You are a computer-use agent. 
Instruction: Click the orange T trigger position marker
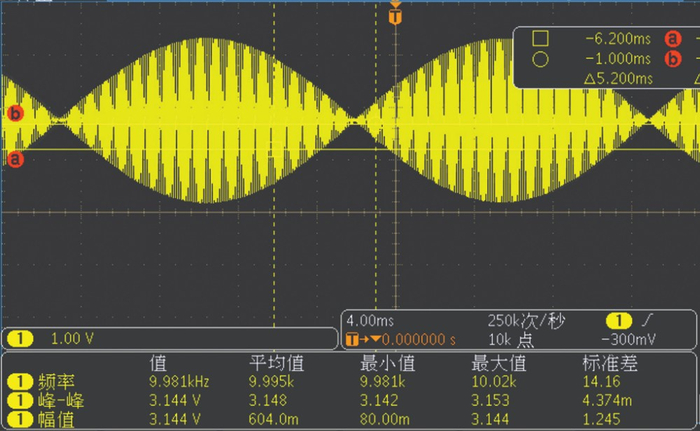[x=395, y=17]
